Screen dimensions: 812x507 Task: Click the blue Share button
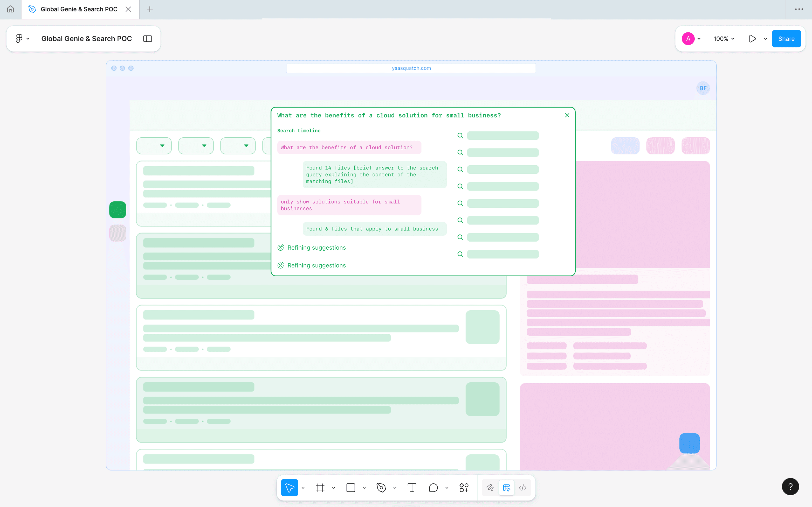click(x=786, y=39)
